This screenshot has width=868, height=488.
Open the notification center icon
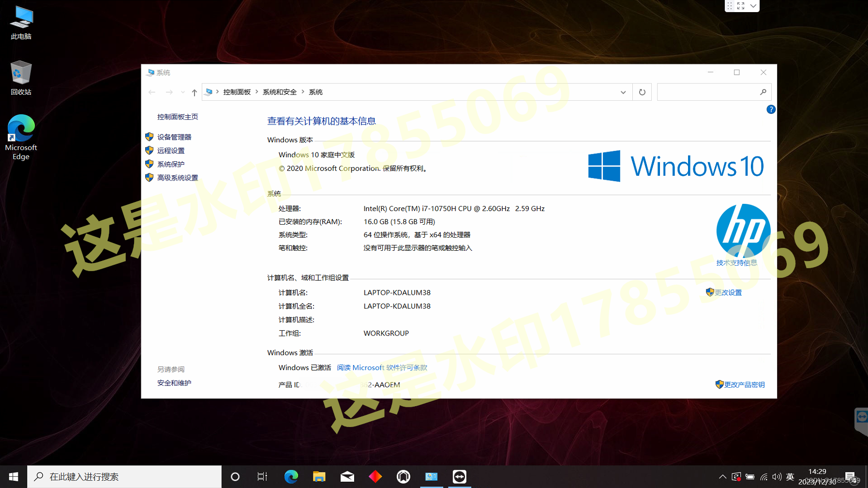point(850,477)
